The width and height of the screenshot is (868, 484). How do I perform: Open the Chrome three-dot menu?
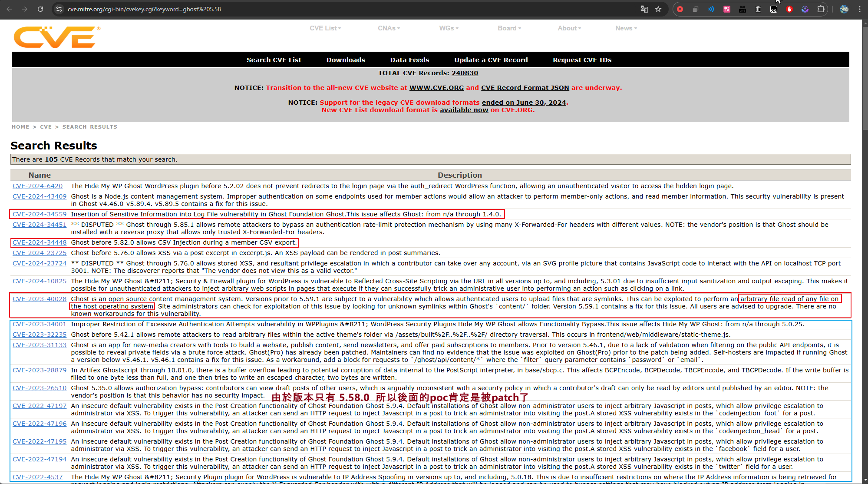pyautogui.click(x=860, y=9)
